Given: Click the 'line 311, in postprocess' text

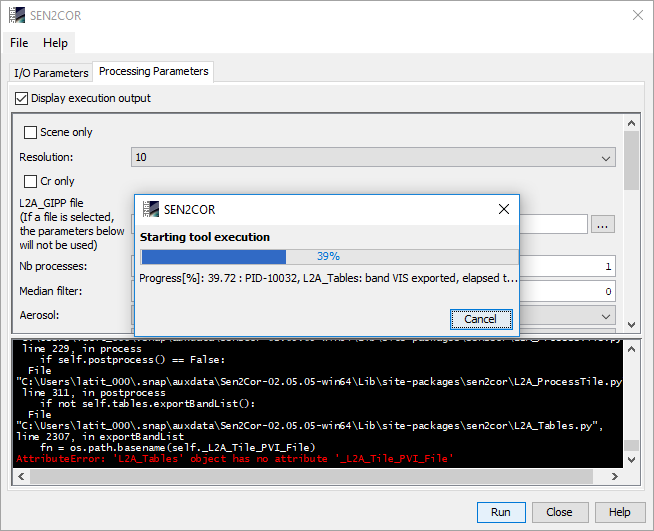Looking at the screenshot, I should point(94,393).
